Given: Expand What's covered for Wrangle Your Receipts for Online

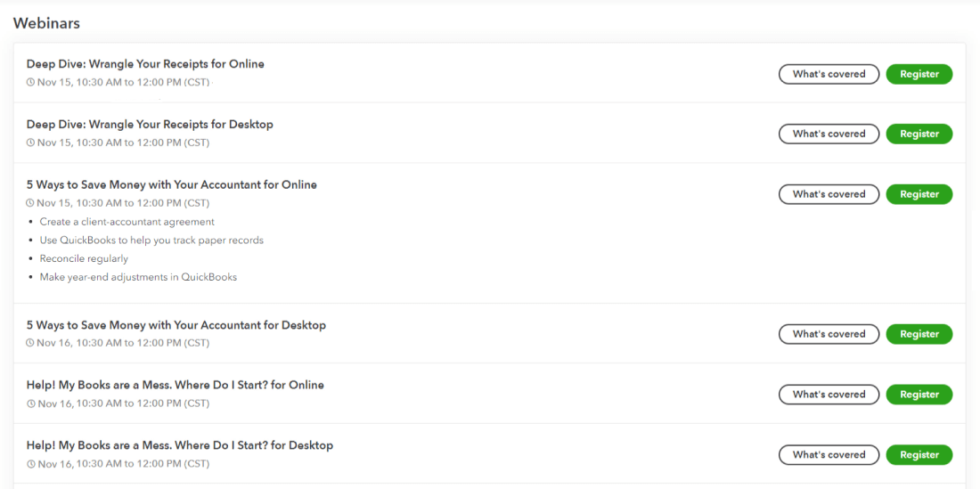Looking at the screenshot, I should [829, 74].
